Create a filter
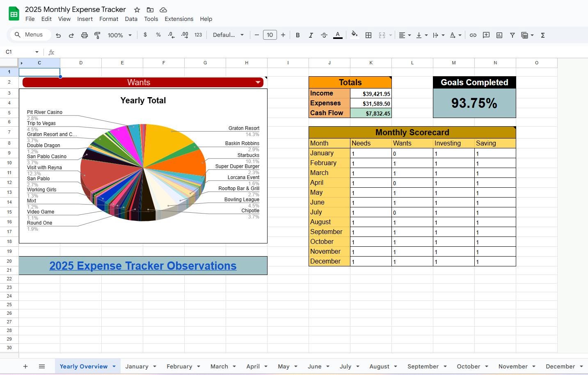The height and width of the screenshot is (375, 588). tap(512, 35)
